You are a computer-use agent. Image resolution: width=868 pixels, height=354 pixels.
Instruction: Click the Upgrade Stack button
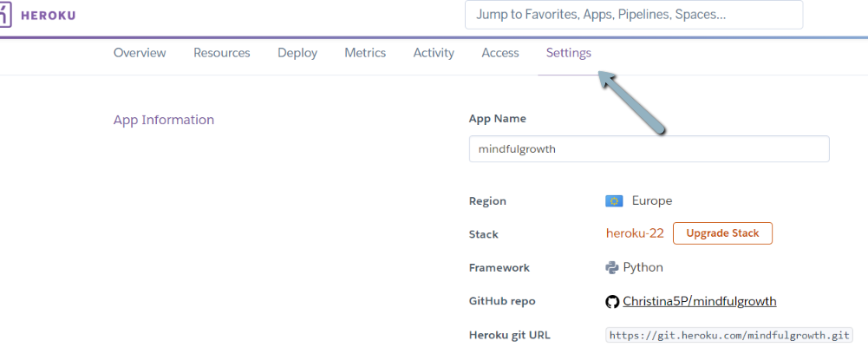(x=722, y=233)
